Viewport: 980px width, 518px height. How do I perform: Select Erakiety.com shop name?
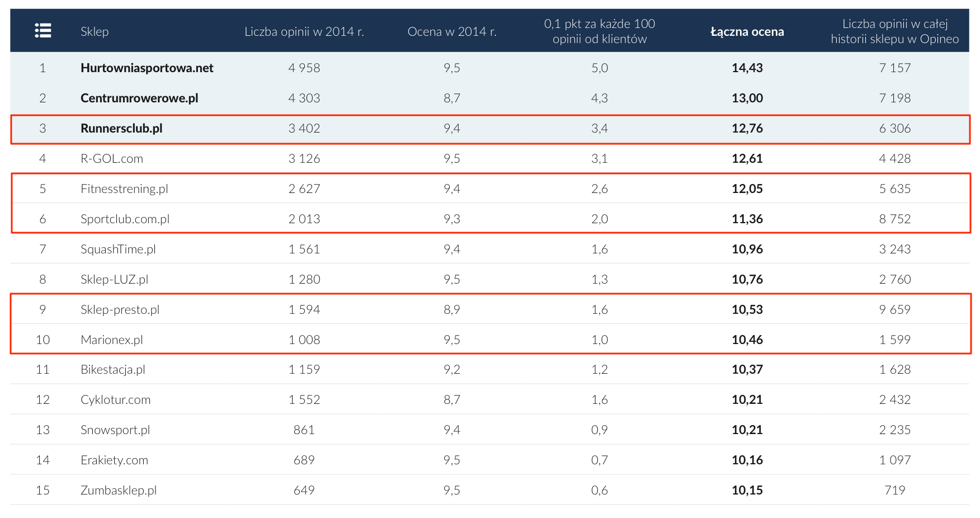[115, 460]
